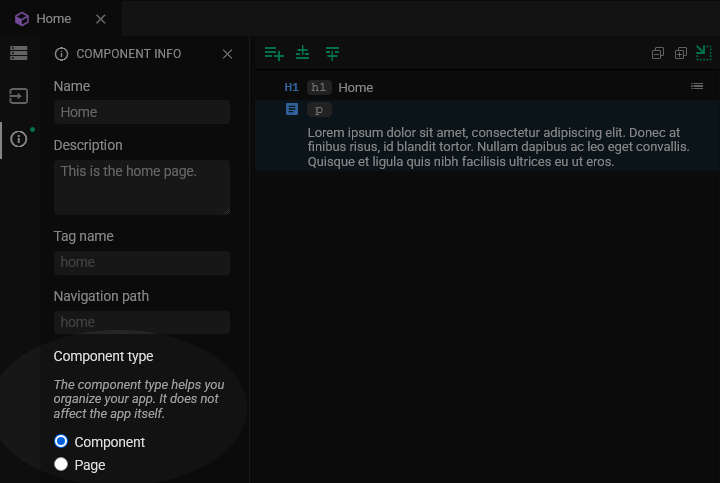
Task: Open the menu icon on h1 row
Action: tap(697, 86)
